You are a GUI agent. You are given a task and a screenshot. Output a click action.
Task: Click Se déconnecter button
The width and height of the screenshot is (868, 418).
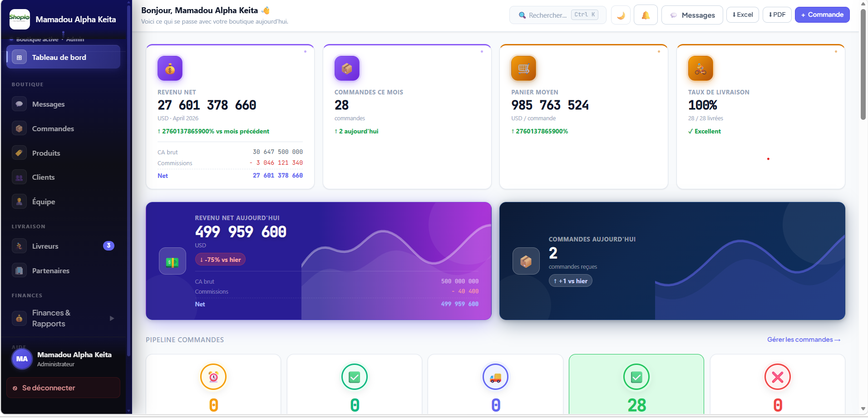(x=63, y=388)
